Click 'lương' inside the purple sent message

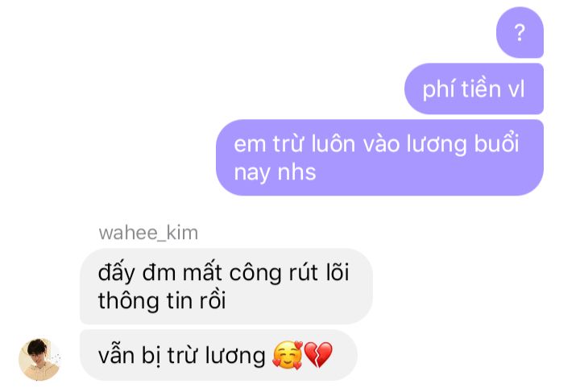[437, 144]
